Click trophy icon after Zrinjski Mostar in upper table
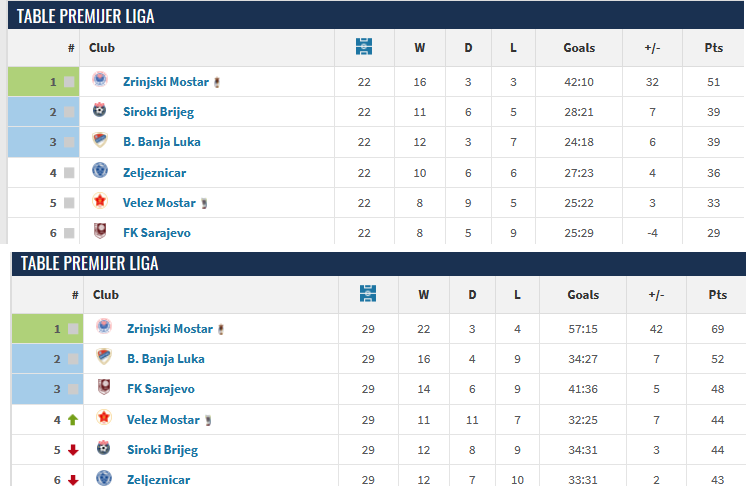The image size is (746, 495). (217, 82)
